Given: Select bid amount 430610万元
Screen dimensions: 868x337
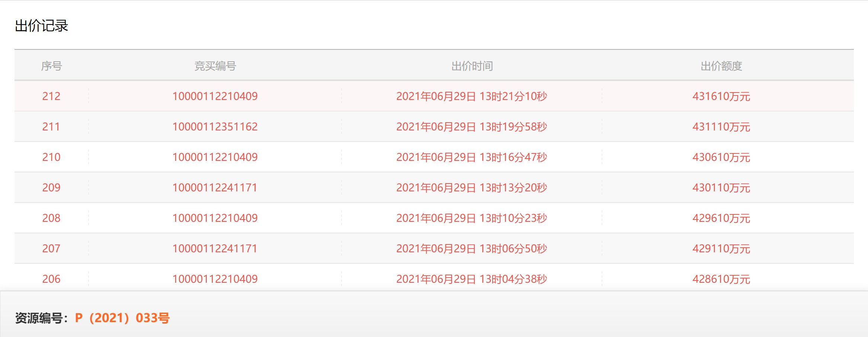Looking at the screenshot, I should point(721,157).
